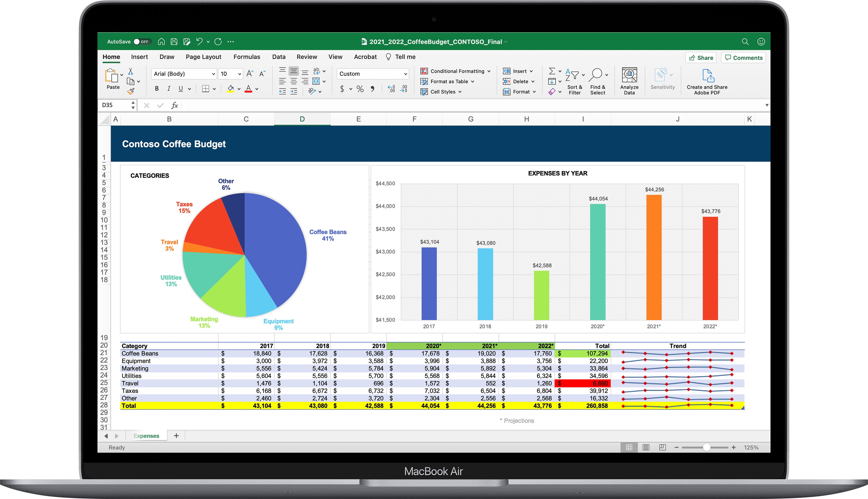Click the Increase Font Size icon

250,73
